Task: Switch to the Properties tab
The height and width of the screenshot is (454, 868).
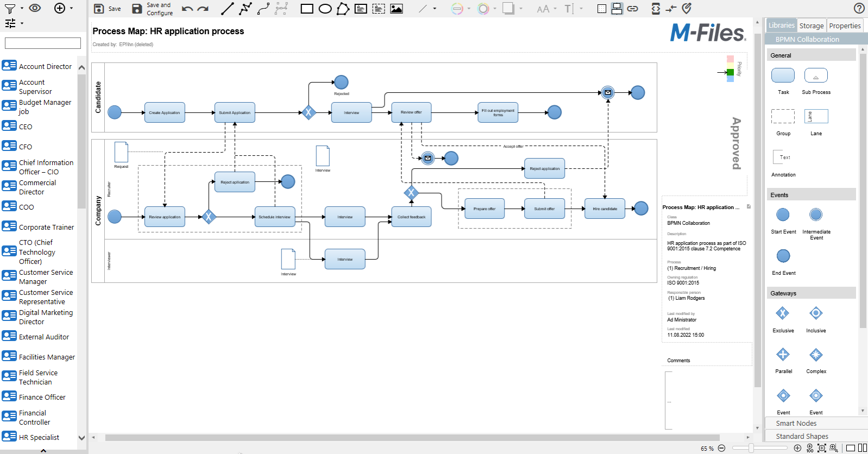Action: tap(845, 26)
